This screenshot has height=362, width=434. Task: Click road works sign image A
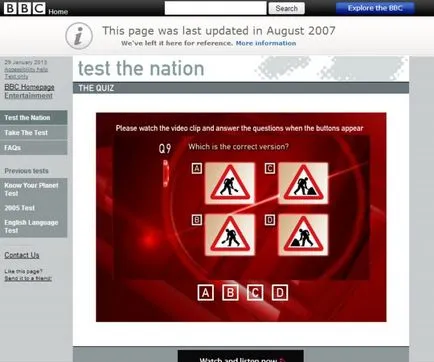point(230,183)
